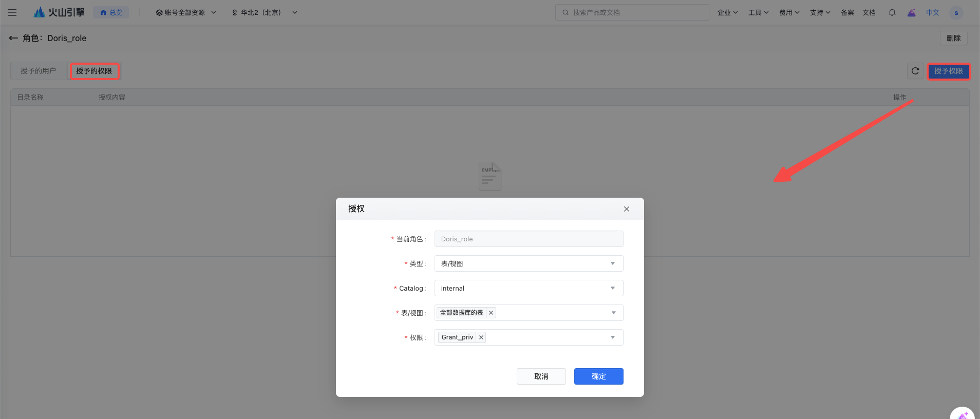The height and width of the screenshot is (419, 980).
Task: Close the 授权 dialog
Action: tap(627, 209)
